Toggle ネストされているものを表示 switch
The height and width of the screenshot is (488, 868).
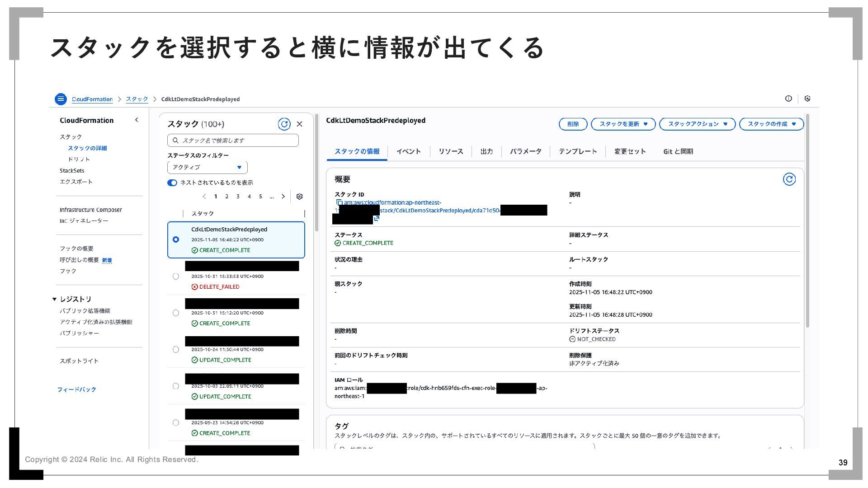(172, 183)
